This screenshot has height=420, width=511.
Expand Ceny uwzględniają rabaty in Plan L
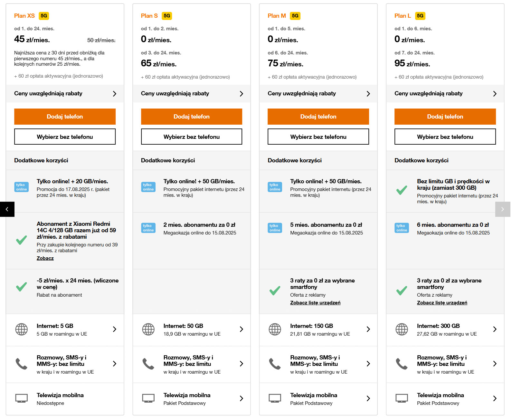coord(445,93)
